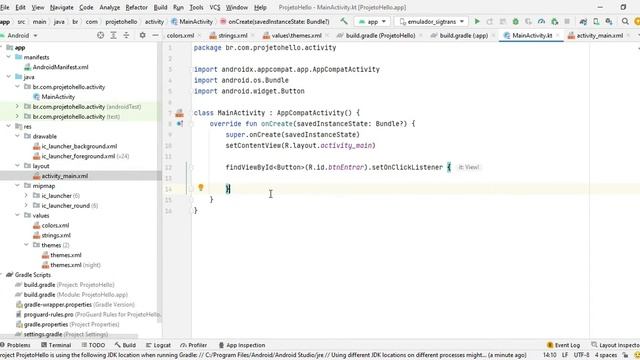
Task: Start debugging with the Debug bug icon
Action: [x=516, y=22]
